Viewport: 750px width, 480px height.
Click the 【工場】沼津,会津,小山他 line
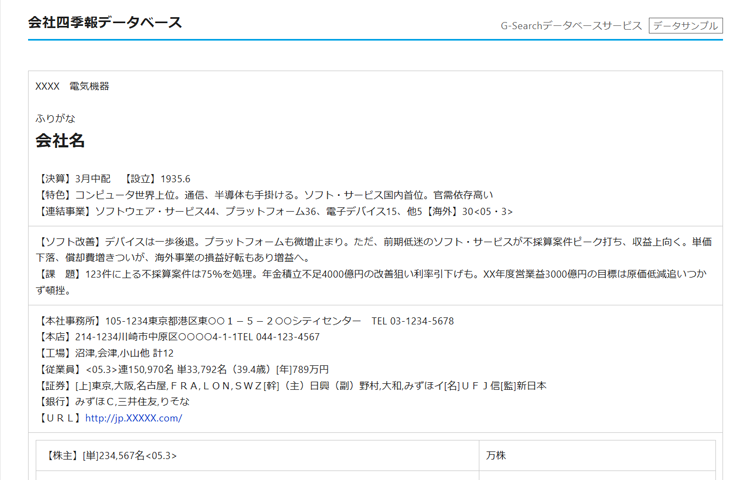[x=105, y=353]
